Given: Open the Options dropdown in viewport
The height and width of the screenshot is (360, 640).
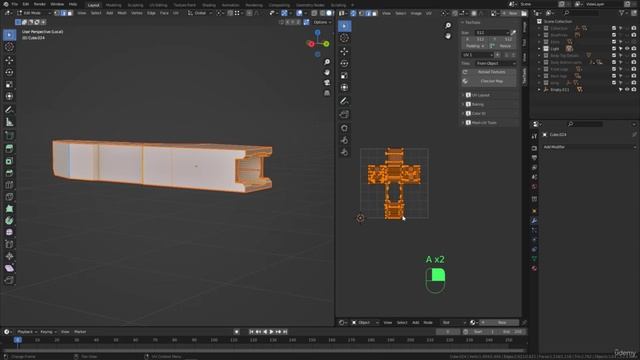Looking at the screenshot, I should click(x=322, y=22).
